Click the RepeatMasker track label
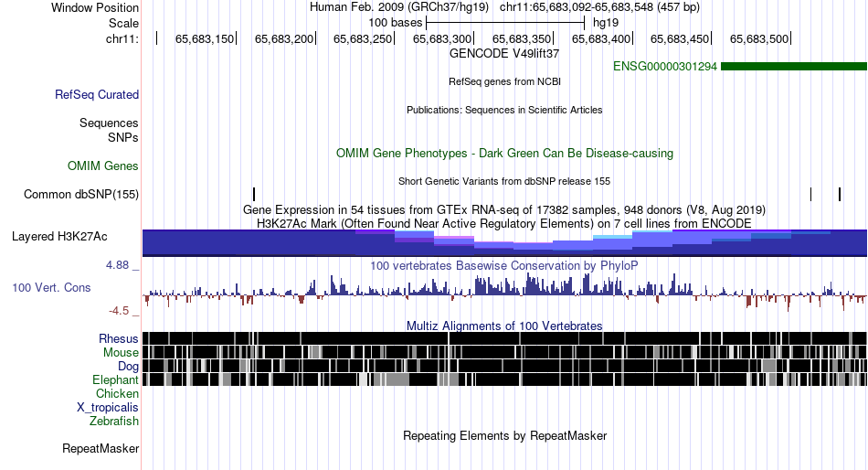The height and width of the screenshot is (470, 868). click(101, 448)
